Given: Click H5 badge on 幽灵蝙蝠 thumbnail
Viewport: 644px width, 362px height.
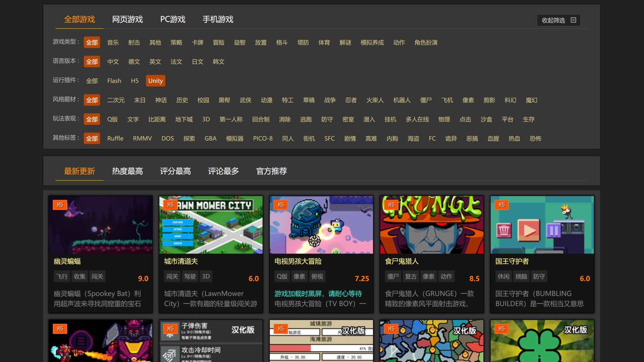Looking at the screenshot, I should [60, 205].
